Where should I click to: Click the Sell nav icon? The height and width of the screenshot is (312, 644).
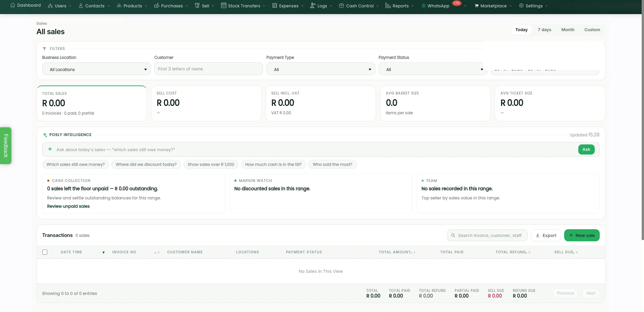pos(197,6)
